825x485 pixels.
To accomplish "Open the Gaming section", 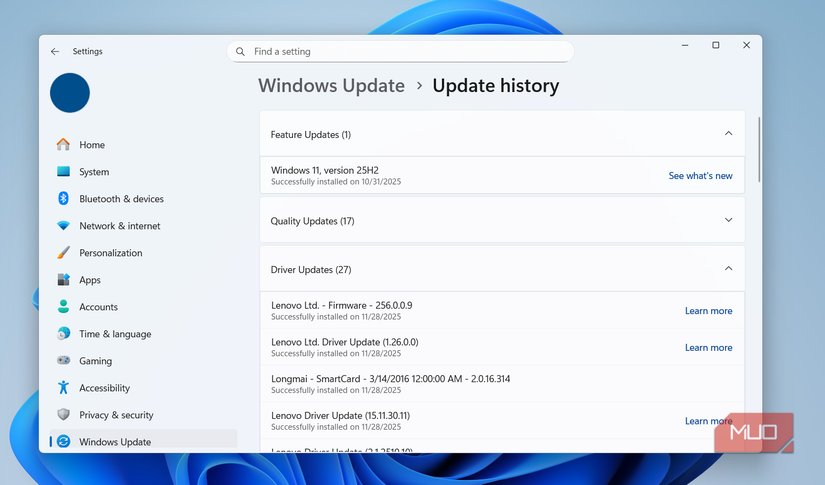I will click(96, 361).
